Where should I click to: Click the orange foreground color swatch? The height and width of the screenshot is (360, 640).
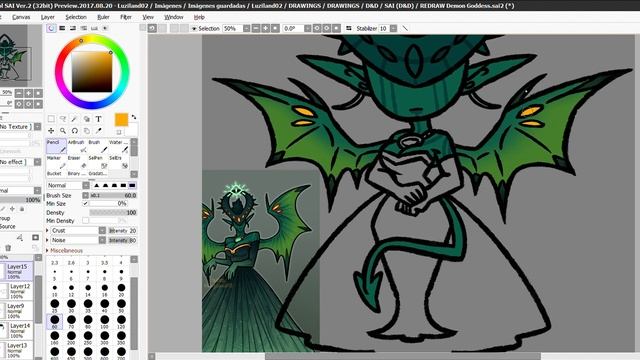click(x=121, y=120)
